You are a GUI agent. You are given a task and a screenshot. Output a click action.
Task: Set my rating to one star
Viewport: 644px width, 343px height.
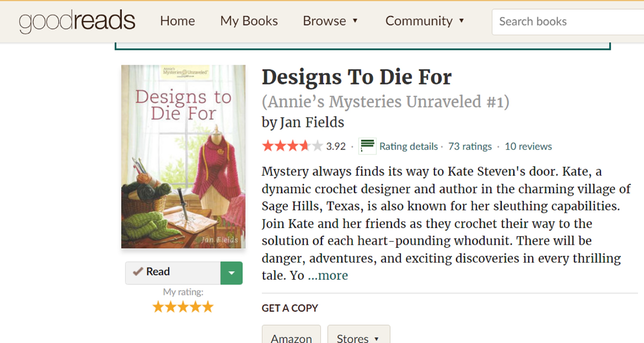point(158,307)
